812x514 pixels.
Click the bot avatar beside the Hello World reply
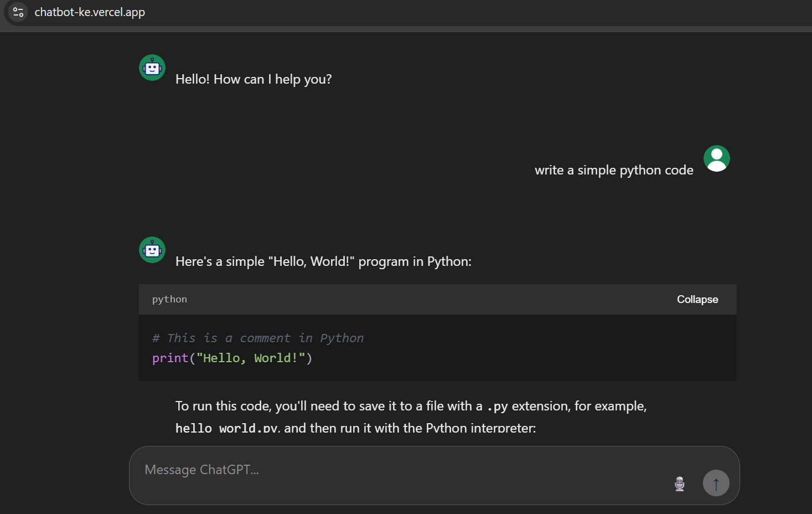click(152, 250)
